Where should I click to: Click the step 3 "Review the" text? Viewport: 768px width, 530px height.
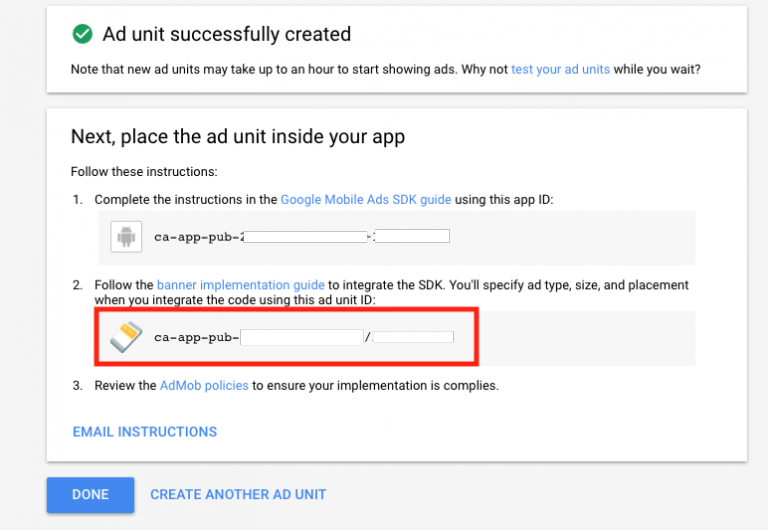(x=125, y=385)
